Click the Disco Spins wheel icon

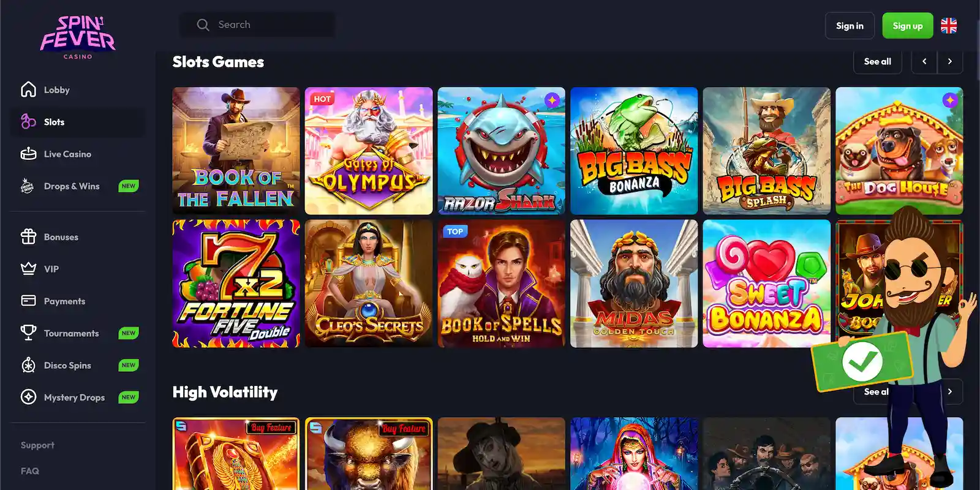click(28, 365)
